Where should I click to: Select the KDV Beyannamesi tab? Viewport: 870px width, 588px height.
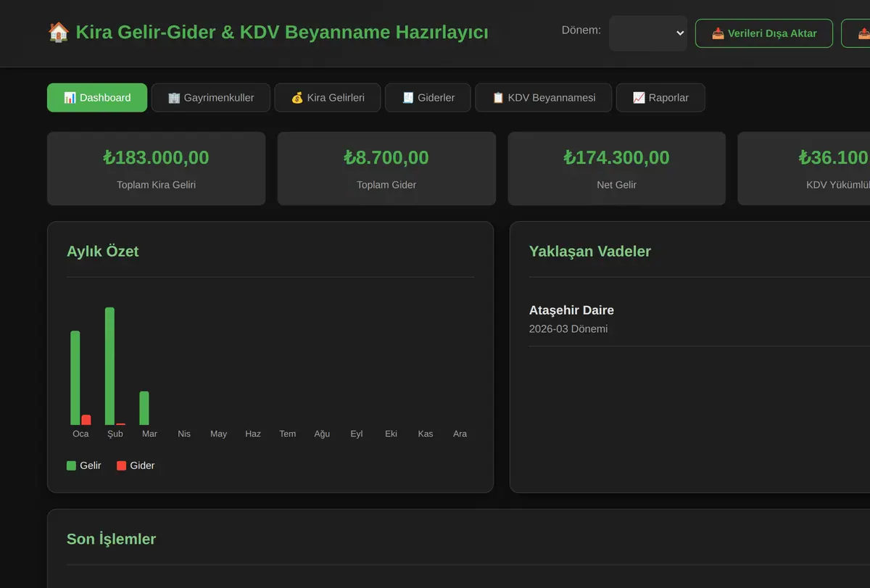coord(544,98)
